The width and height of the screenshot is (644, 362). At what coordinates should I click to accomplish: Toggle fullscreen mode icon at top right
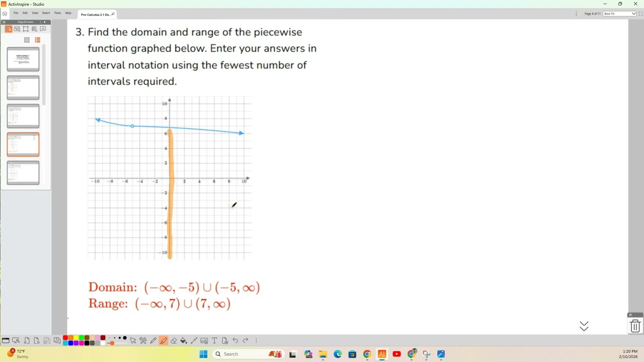click(x=640, y=14)
